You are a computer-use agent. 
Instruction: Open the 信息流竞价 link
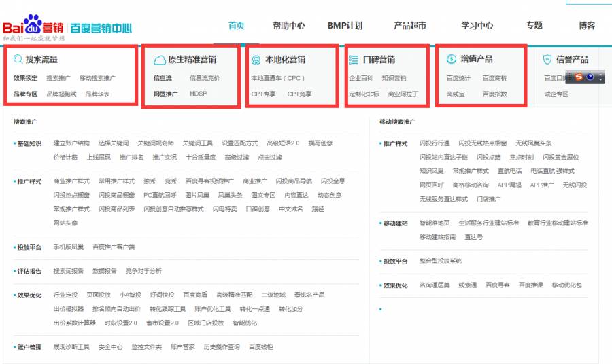tap(205, 78)
